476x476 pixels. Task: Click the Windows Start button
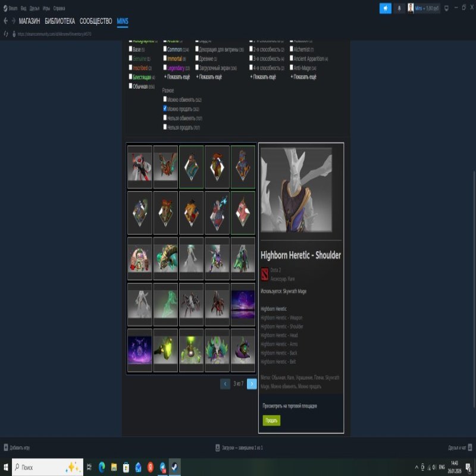[x=5, y=467]
